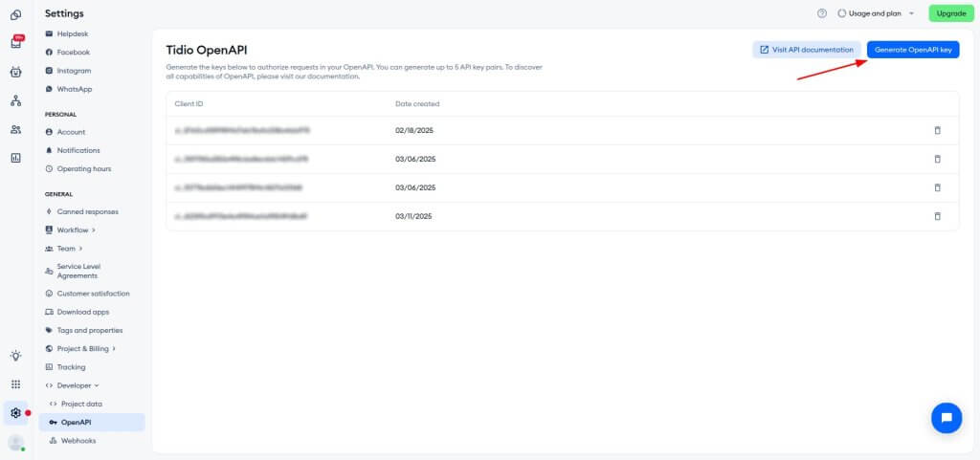The width and height of the screenshot is (980, 460).
Task: Expand the Team submenu
Action: (64, 249)
